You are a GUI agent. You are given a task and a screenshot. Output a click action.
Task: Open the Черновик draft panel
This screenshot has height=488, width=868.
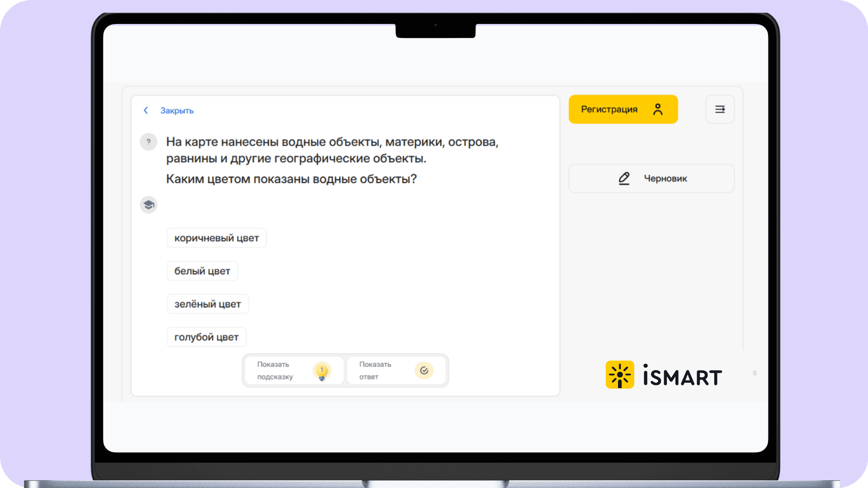665,178
